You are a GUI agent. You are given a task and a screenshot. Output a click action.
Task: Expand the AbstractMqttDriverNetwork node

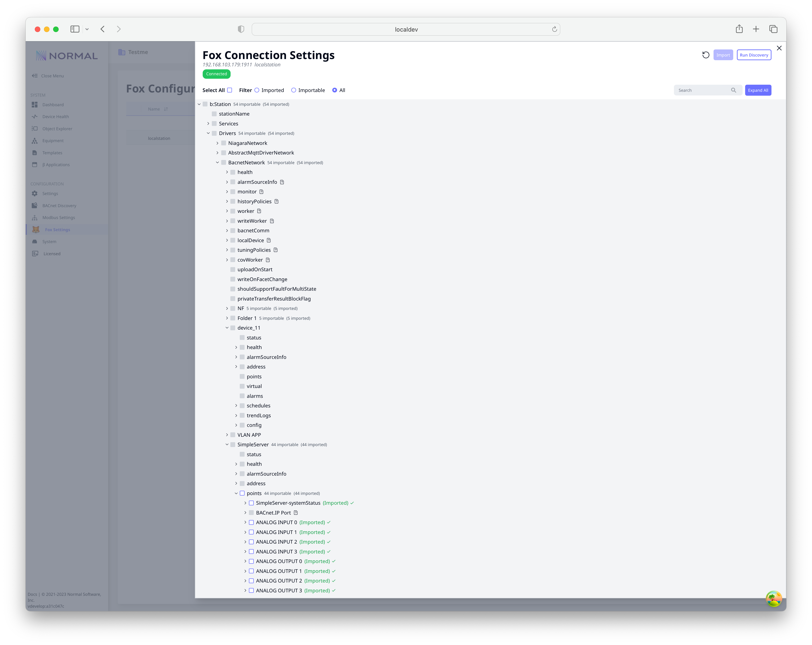point(218,153)
